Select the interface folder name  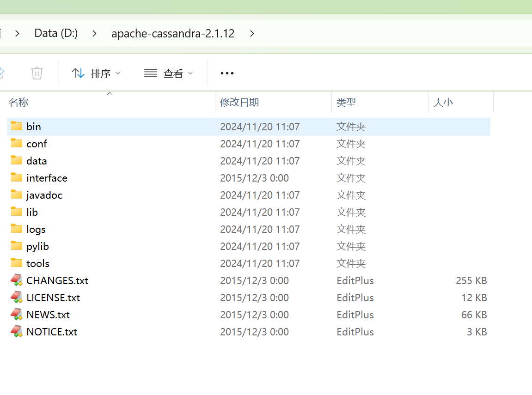coord(47,178)
